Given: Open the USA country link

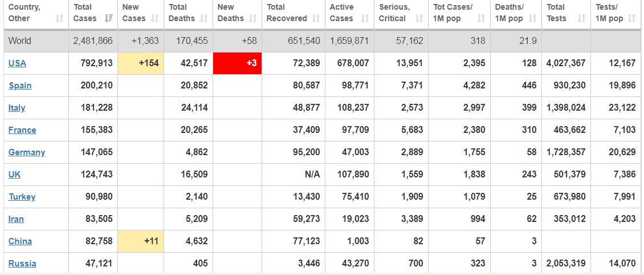Looking at the screenshot, I should pos(17,63).
